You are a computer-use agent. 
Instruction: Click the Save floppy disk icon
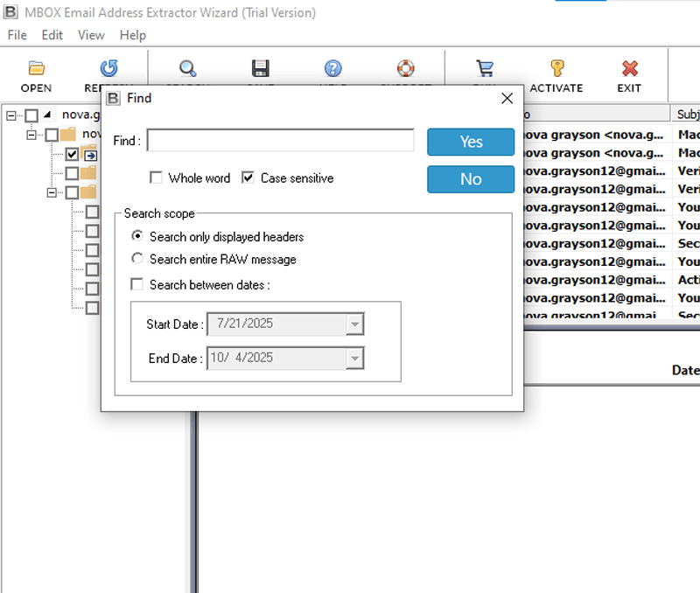(260, 68)
